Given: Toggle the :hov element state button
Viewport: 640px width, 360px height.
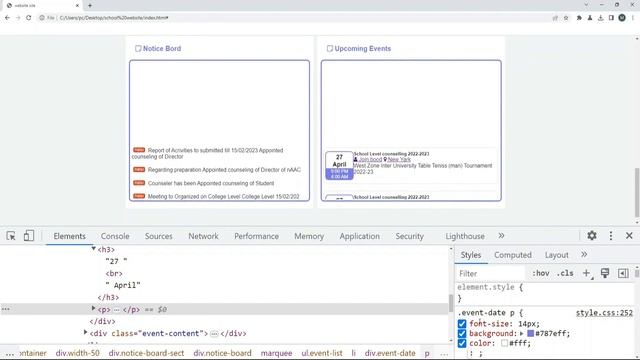Looking at the screenshot, I should click(x=540, y=273).
